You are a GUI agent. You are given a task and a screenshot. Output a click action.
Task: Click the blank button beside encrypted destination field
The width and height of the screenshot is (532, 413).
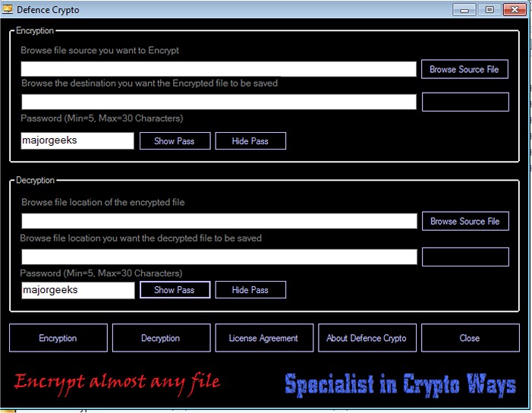[x=465, y=102]
